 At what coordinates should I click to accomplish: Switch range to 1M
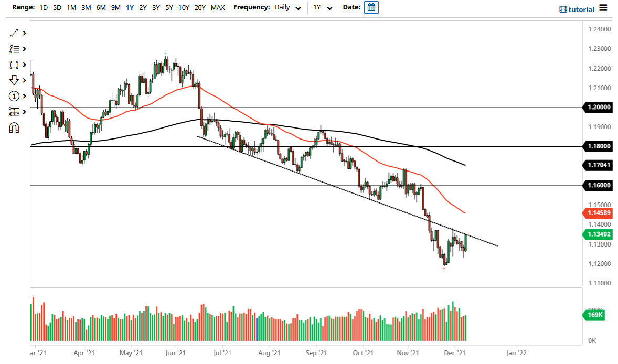[71, 7]
